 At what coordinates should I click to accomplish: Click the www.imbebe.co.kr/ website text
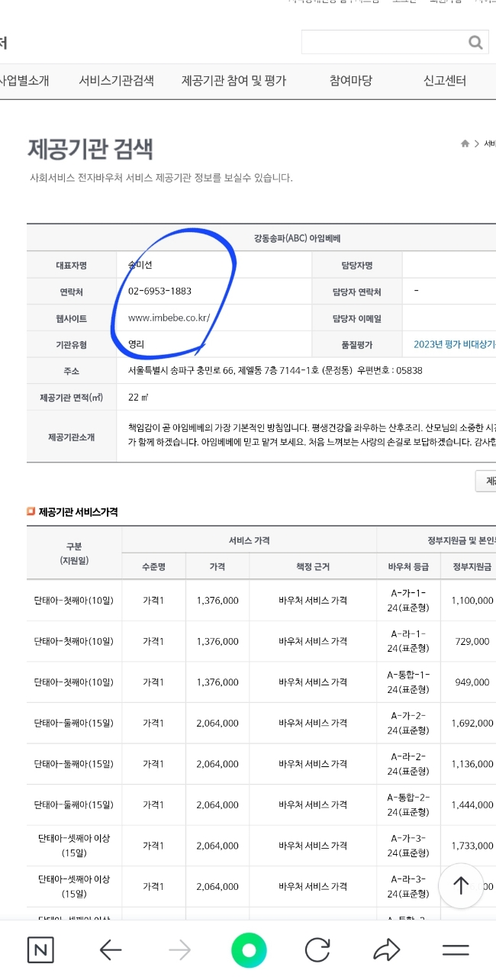click(x=169, y=318)
